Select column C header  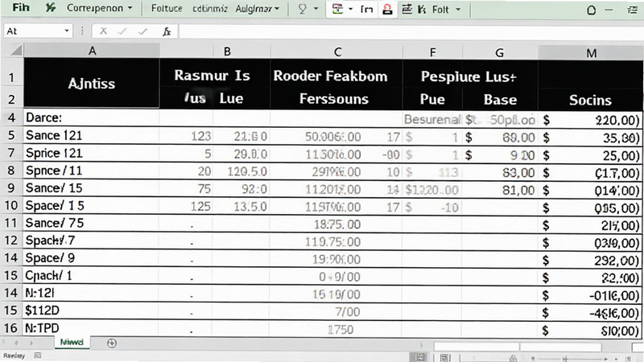point(337,51)
